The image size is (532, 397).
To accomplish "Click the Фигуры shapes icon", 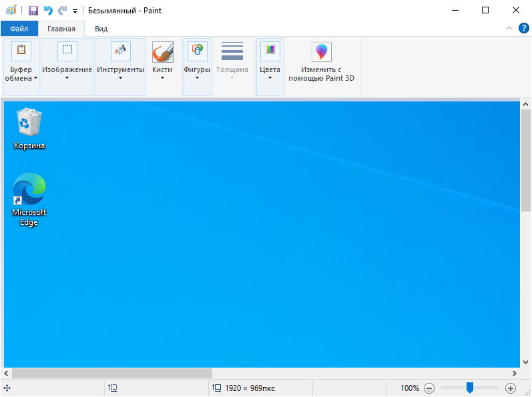I will pos(198,51).
